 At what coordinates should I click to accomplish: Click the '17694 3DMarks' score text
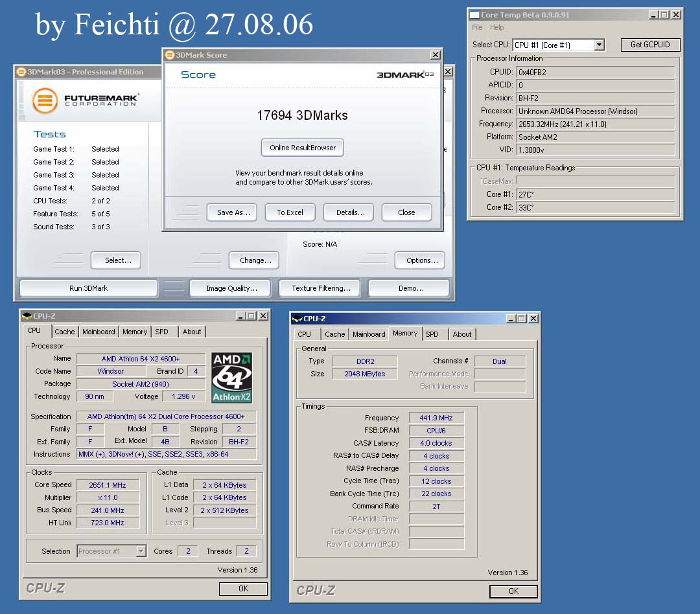tap(302, 115)
